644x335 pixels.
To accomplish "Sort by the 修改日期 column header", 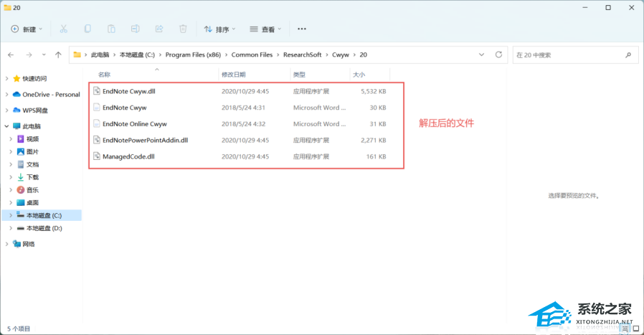I will tap(234, 75).
